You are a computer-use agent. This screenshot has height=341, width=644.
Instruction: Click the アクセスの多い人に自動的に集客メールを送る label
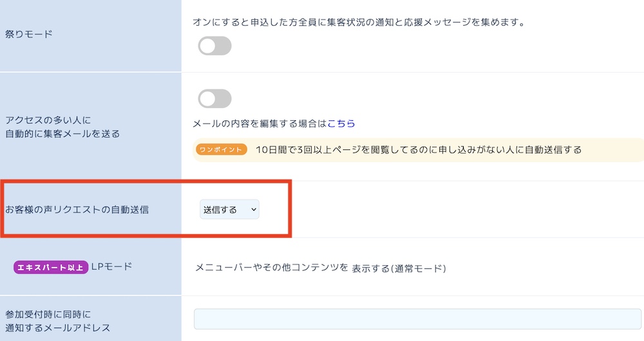pyautogui.click(x=62, y=127)
